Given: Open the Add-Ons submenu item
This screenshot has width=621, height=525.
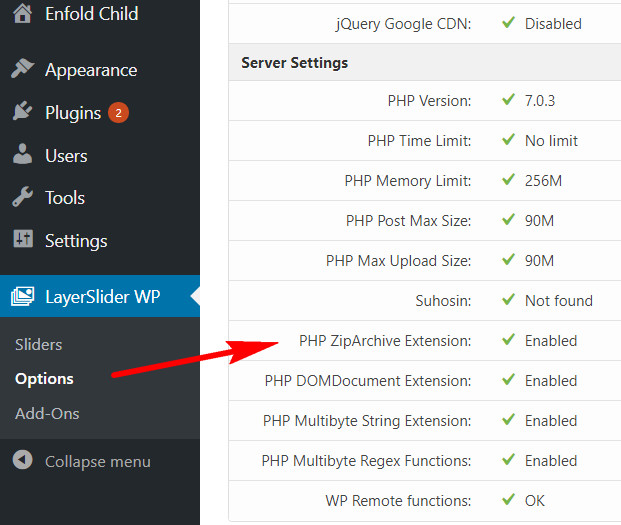Looking at the screenshot, I should pos(47,413).
